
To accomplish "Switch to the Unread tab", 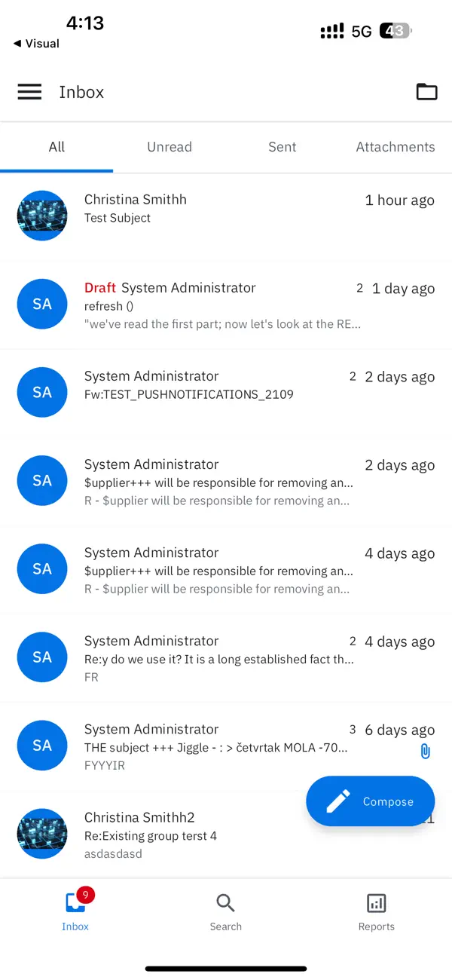I will pos(169,146).
